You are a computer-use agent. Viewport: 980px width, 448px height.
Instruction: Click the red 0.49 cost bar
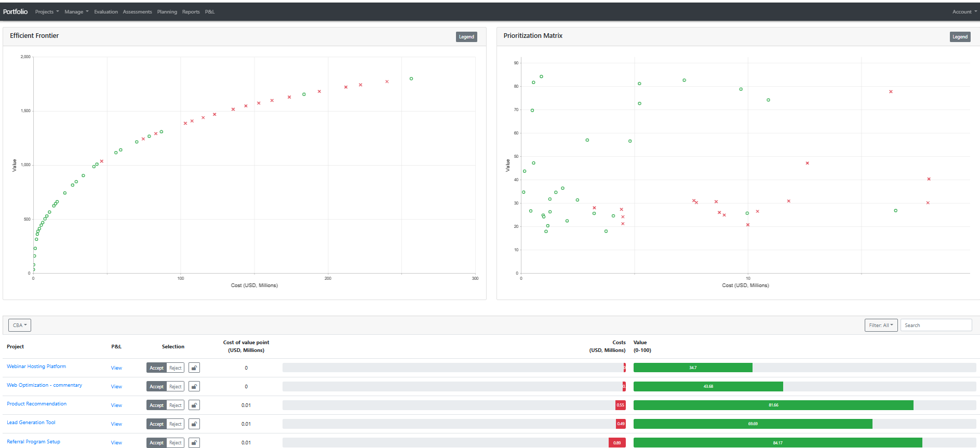pos(621,424)
